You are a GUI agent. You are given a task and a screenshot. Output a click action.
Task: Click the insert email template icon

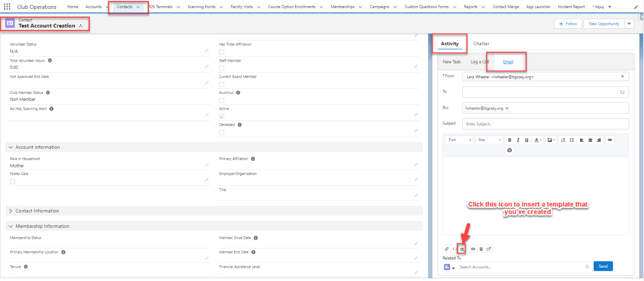click(462, 249)
